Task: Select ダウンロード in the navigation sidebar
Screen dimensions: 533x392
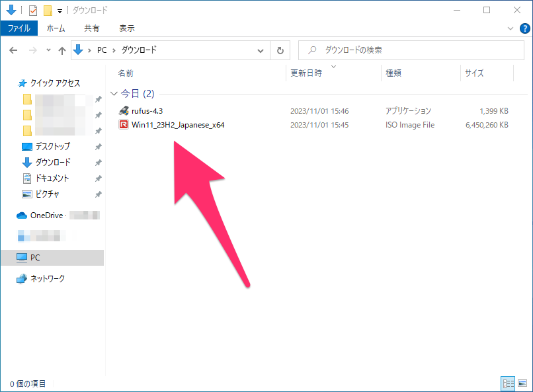Action: click(53, 162)
